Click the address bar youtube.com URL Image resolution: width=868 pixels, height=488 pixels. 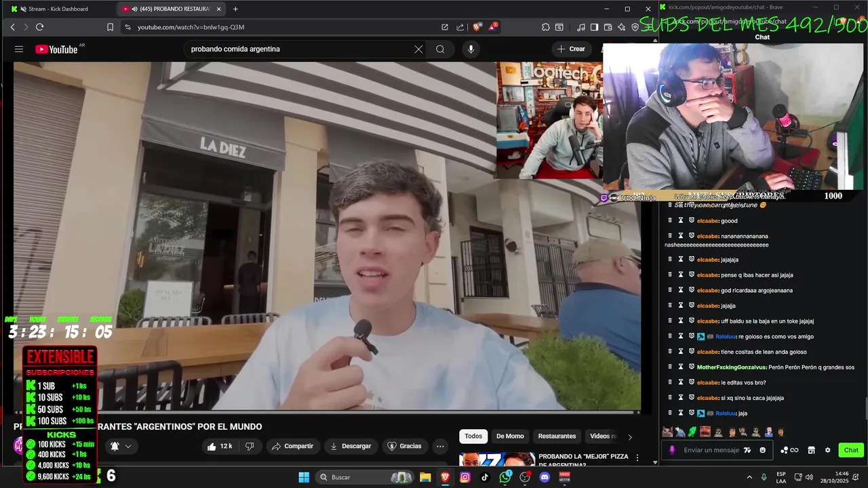(x=191, y=27)
